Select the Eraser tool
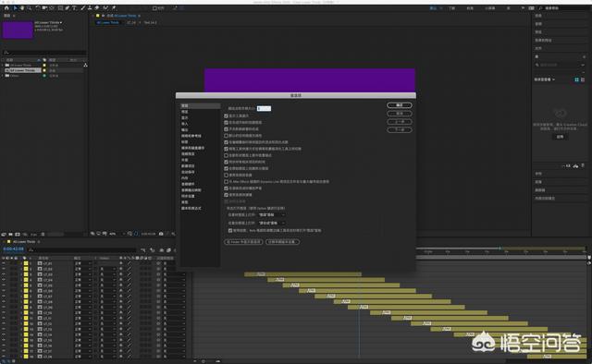This screenshot has height=364, width=592. [x=96, y=8]
